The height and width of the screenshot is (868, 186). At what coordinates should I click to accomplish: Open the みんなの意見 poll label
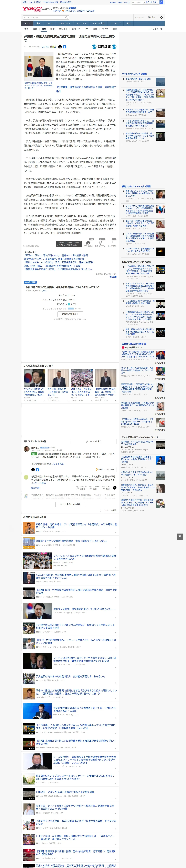coord(30,282)
